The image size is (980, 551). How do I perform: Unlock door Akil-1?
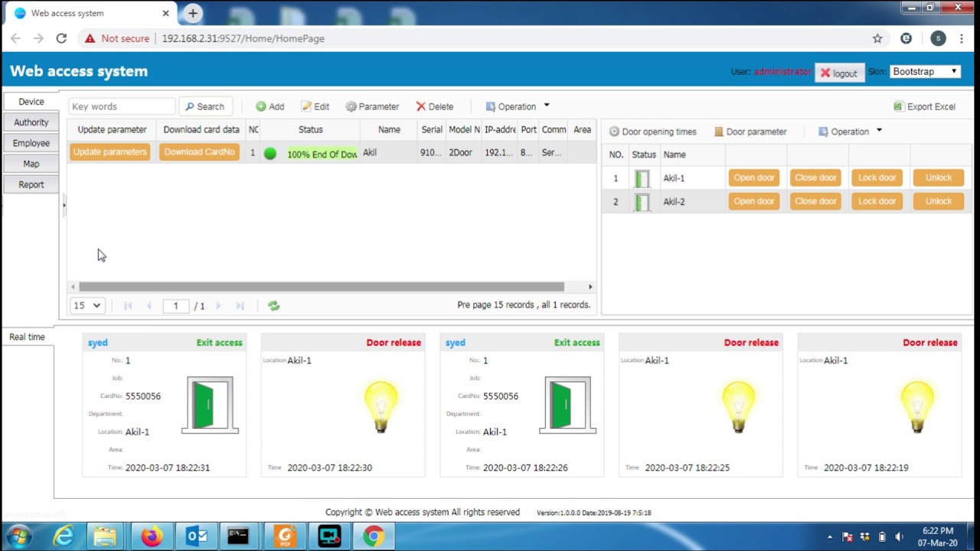coord(939,178)
